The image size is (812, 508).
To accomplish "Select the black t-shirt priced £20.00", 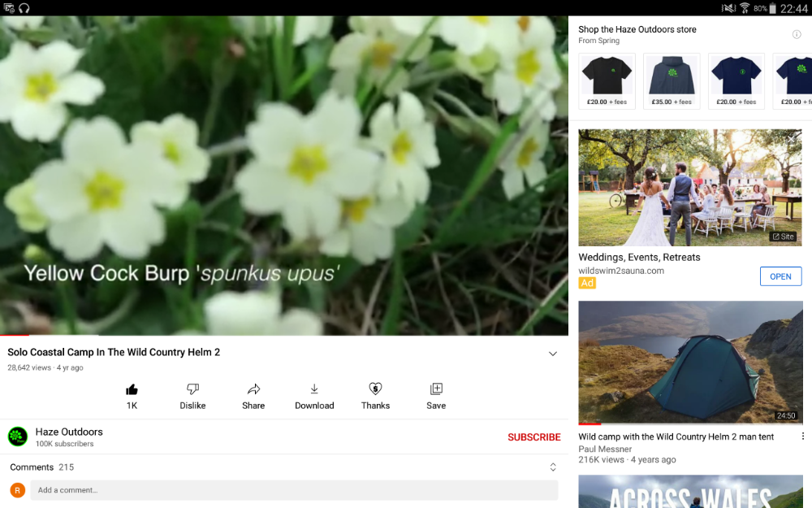I will [607, 80].
